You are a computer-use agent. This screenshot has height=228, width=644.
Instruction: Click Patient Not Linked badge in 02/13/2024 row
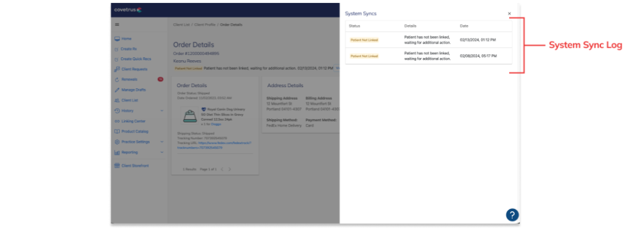pyautogui.click(x=364, y=40)
